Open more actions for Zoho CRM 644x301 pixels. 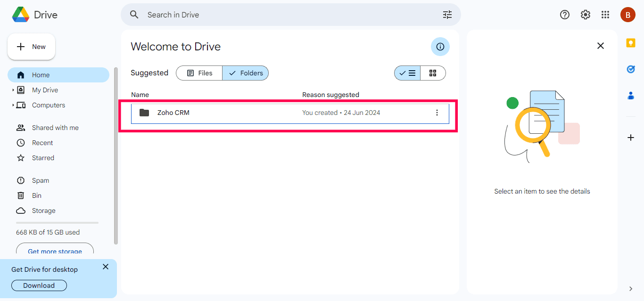[437, 113]
